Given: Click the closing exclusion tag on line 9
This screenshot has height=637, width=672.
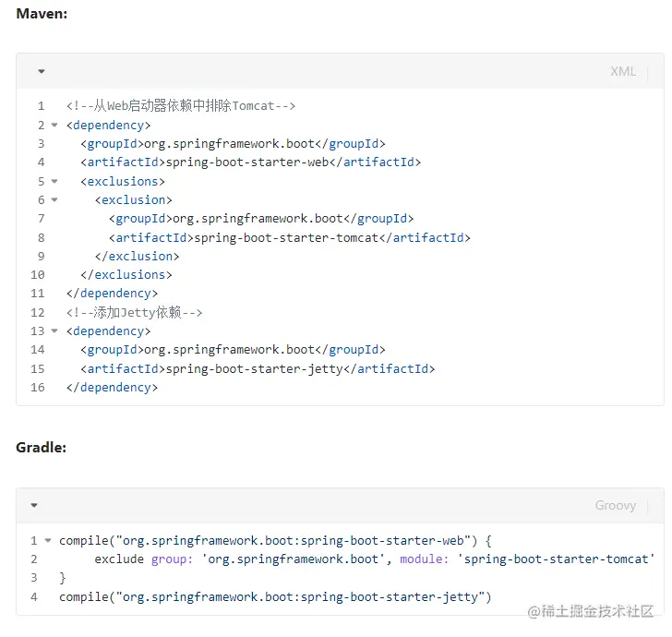Looking at the screenshot, I should (x=138, y=257).
